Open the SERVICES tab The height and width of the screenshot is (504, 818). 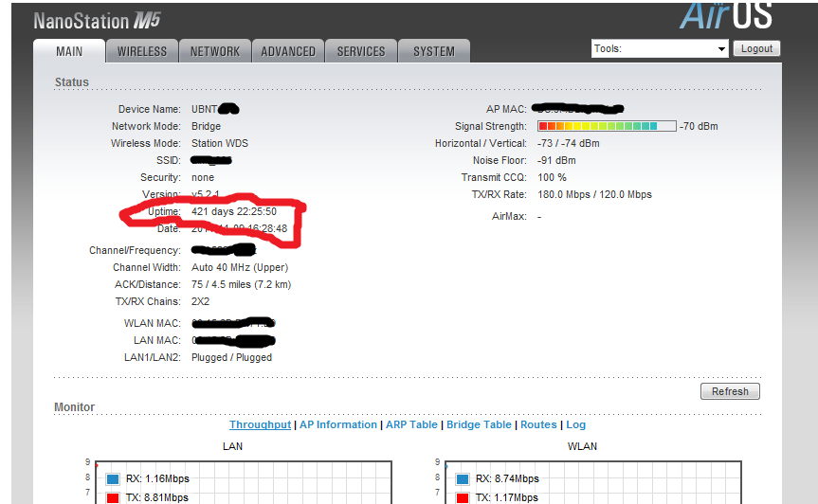(x=361, y=51)
